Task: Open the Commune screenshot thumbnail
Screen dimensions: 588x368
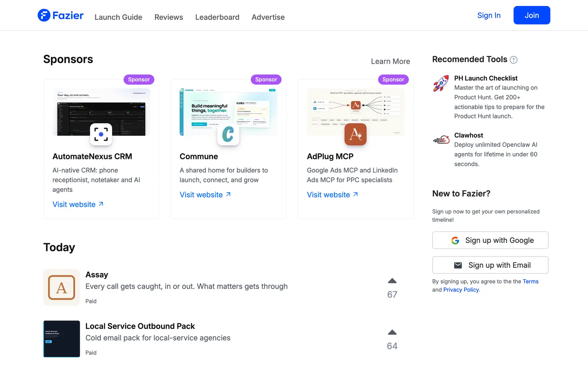Action: click(228, 112)
